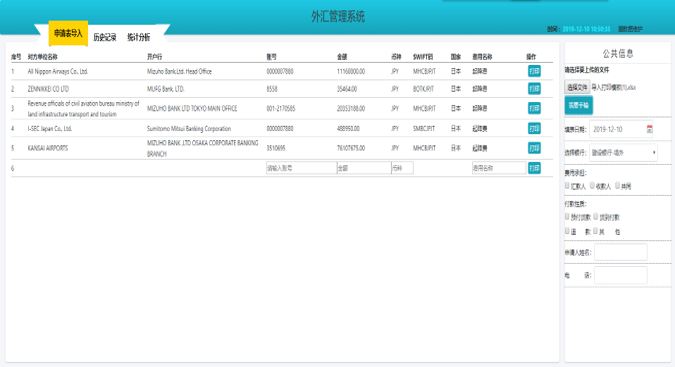Switch to the 统计分析 tab
This screenshot has width=675, height=367.
coord(139,37)
